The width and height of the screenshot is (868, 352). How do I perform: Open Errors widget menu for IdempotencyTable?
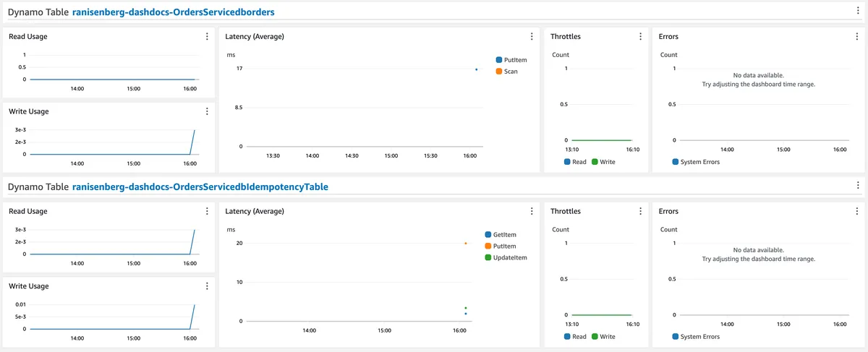857,211
